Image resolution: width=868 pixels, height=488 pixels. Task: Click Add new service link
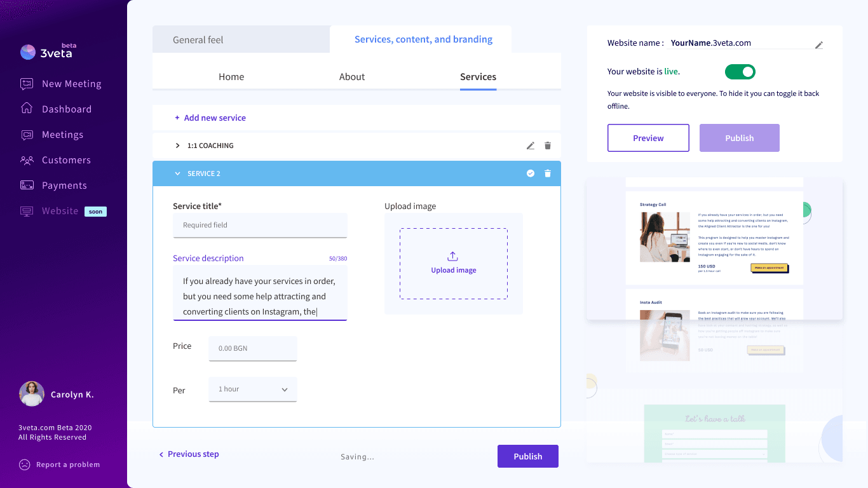[210, 118]
